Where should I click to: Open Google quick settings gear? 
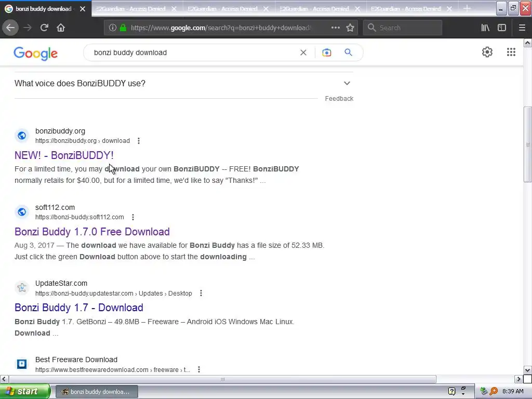point(487,52)
